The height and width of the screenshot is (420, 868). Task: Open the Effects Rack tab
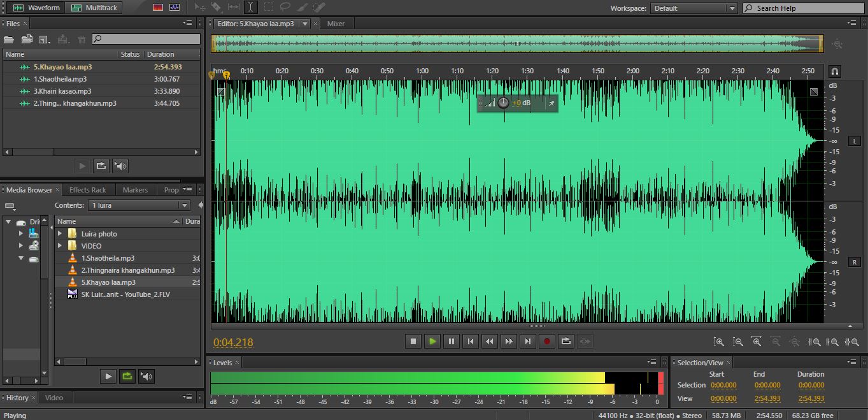click(x=88, y=190)
